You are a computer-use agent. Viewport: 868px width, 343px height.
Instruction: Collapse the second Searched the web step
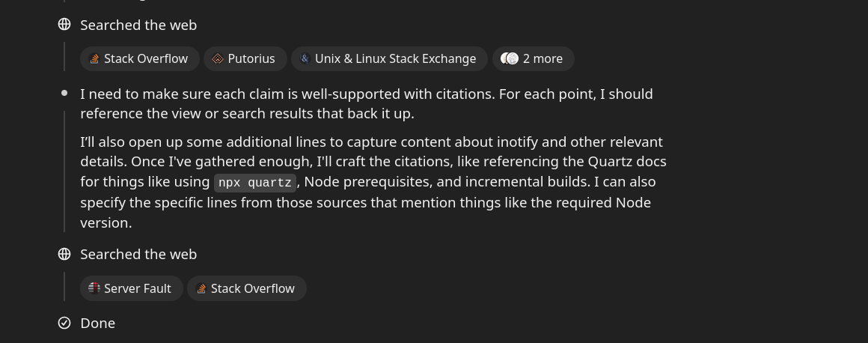click(x=138, y=255)
